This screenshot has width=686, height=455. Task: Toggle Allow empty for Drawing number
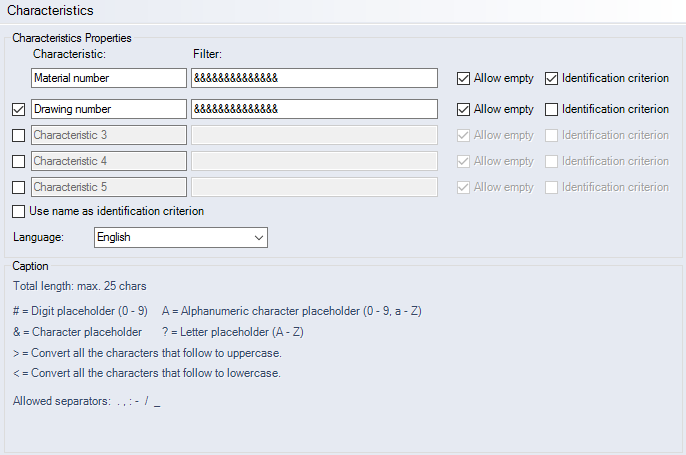coord(464,109)
